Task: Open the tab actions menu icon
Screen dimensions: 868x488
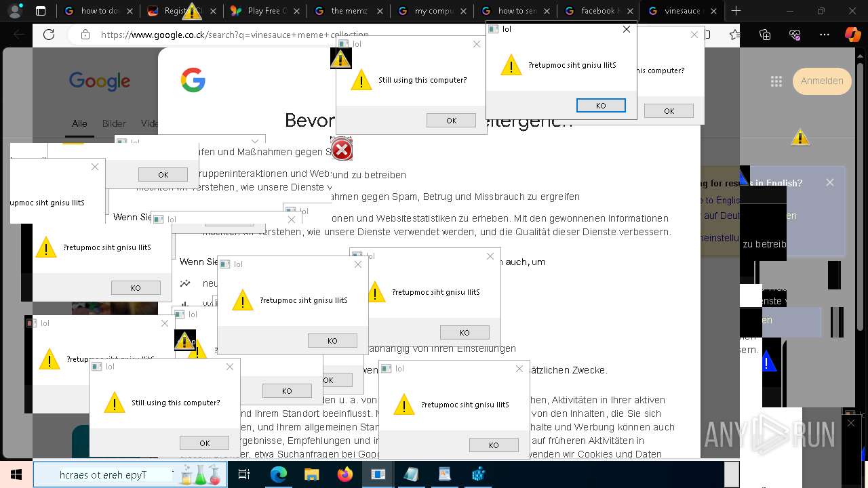Action: [x=41, y=11]
